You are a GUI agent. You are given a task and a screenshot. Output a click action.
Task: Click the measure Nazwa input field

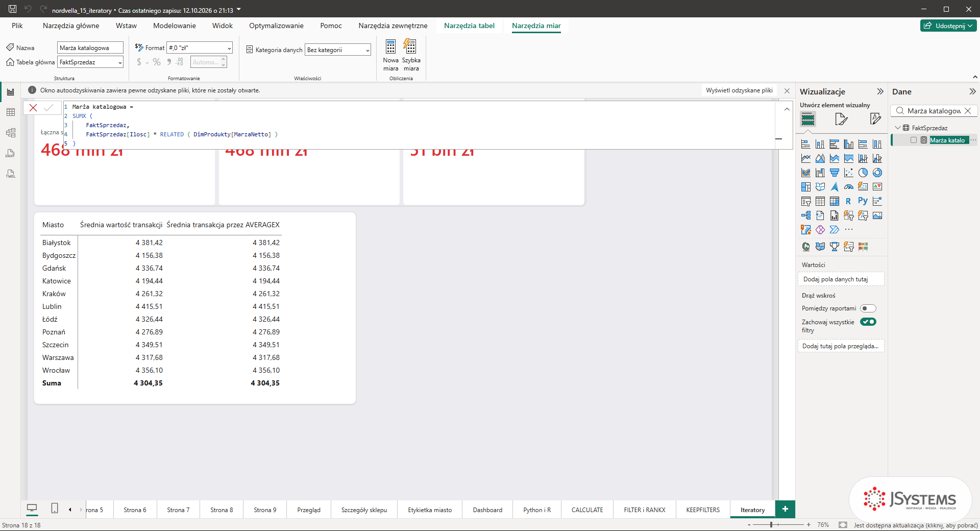pyautogui.click(x=90, y=47)
